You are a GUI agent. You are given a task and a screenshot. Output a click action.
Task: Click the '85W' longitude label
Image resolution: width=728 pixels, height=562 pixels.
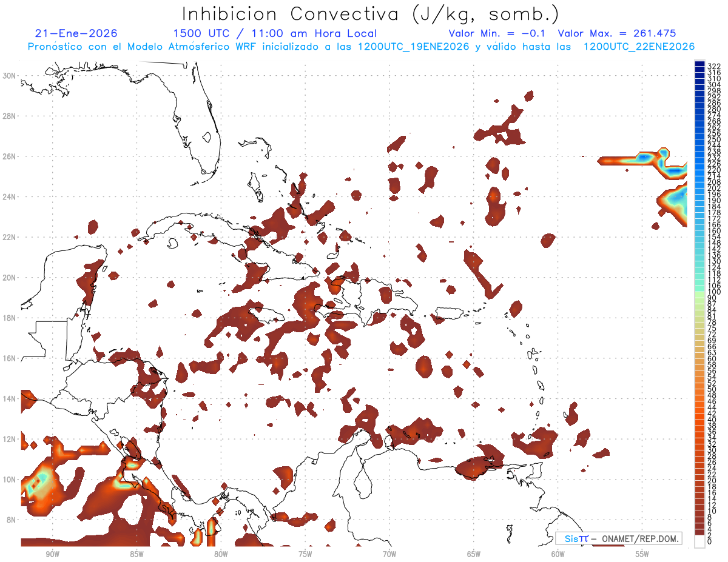[136, 554]
